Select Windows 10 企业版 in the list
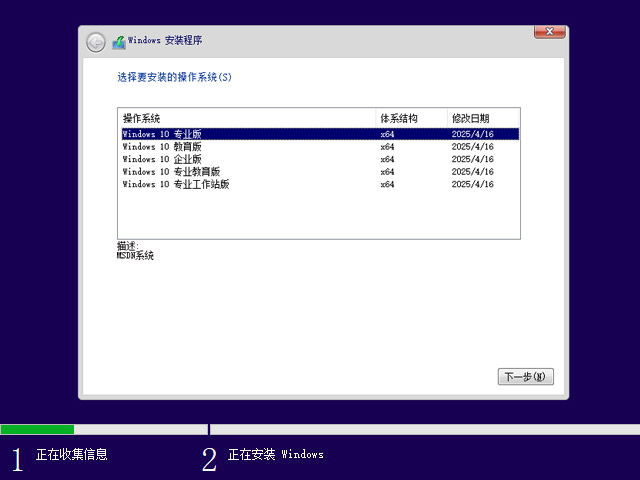Image resolution: width=640 pixels, height=480 pixels. tap(320, 159)
